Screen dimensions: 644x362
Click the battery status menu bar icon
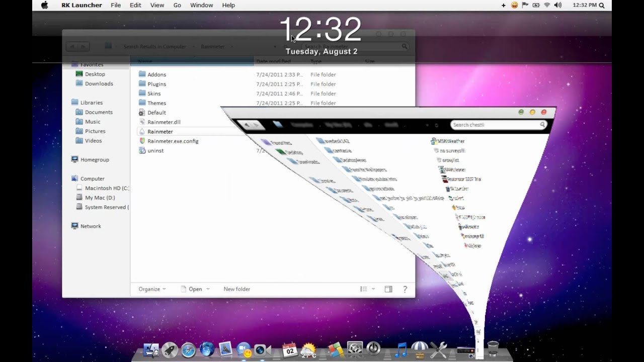tap(536, 5)
